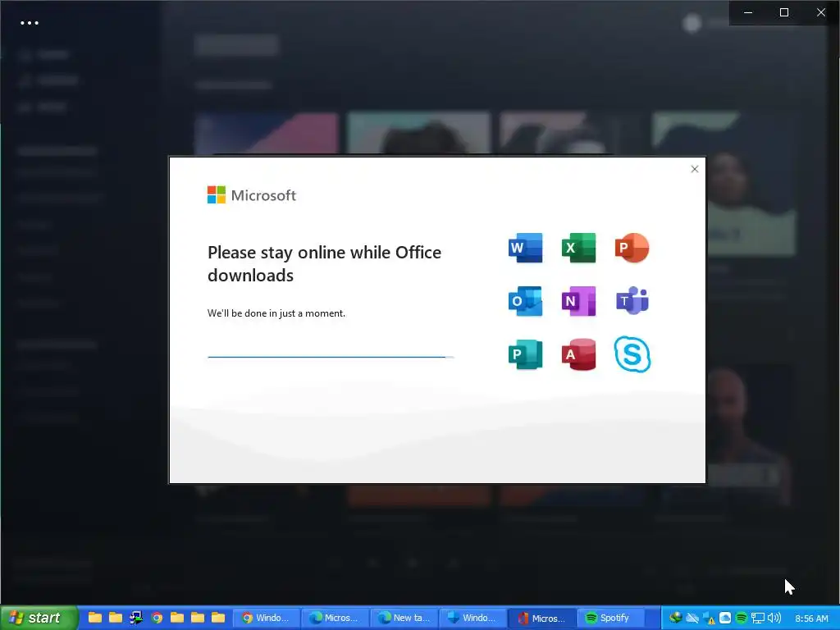
Task: Click the iCloud tray icon
Action: point(725,618)
